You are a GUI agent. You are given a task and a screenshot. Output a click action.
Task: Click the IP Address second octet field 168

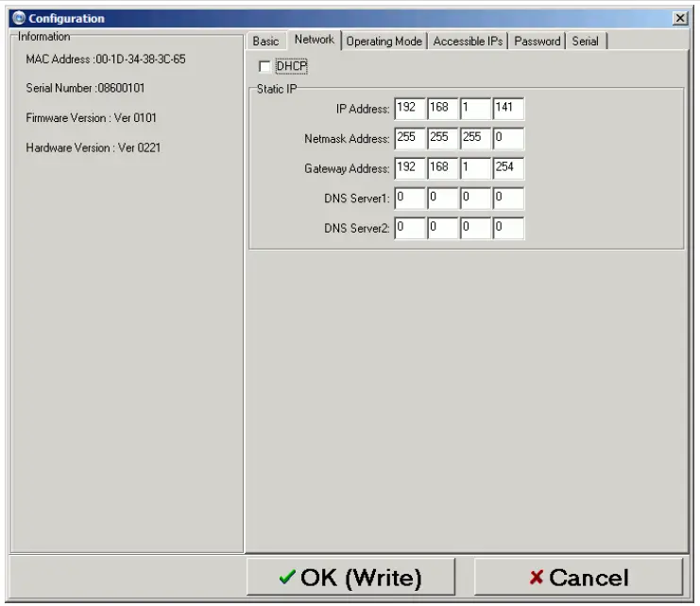(442, 109)
